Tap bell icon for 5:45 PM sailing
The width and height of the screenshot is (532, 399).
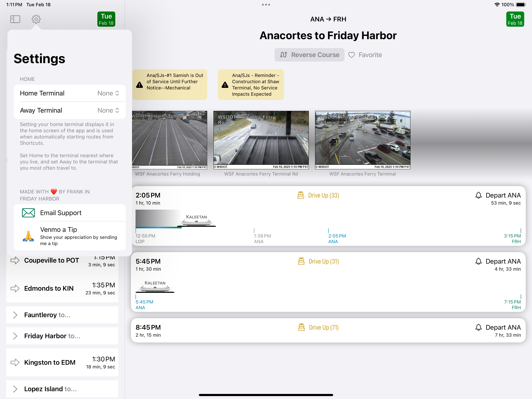[x=478, y=261]
